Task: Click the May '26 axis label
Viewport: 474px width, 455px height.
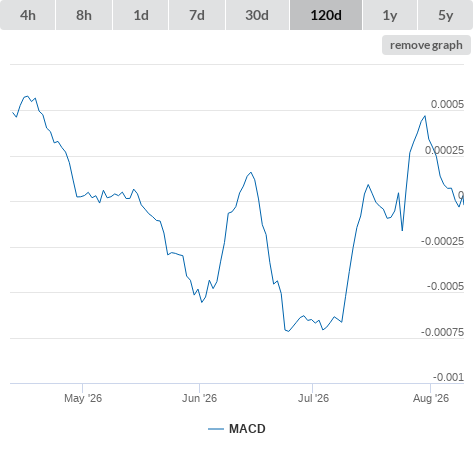Action: pyautogui.click(x=83, y=398)
